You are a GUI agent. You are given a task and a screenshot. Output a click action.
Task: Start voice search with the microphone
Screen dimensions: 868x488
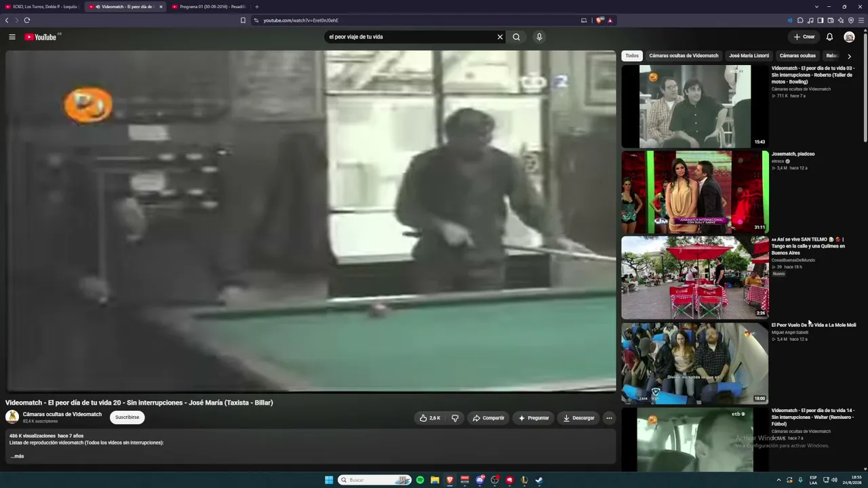point(539,37)
